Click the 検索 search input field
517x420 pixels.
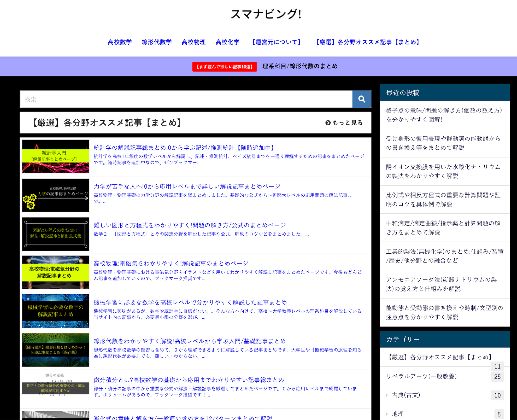pos(186,99)
